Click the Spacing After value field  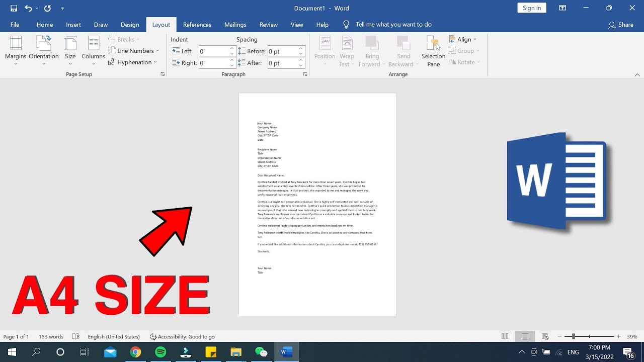282,63
